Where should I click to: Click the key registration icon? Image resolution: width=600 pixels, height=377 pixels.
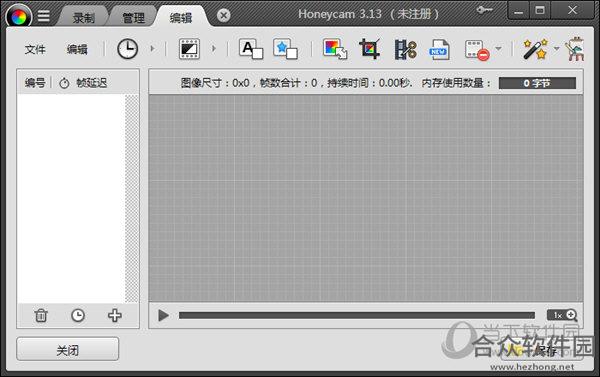click(484, 10)
